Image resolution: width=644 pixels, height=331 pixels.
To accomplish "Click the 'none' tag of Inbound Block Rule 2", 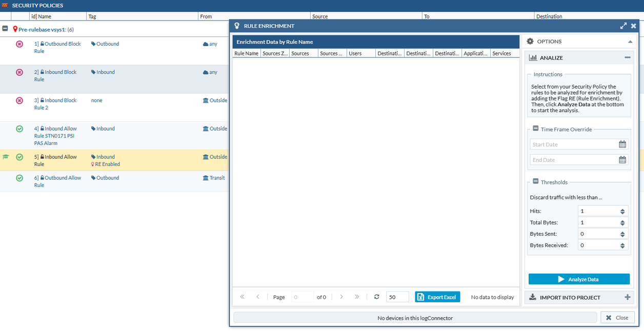I will (96, 100).
